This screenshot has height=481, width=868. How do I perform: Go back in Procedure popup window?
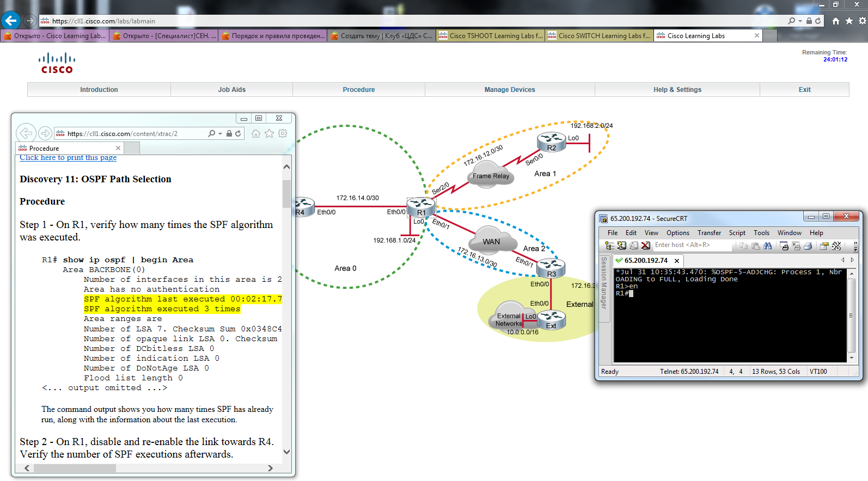(26, 133)
